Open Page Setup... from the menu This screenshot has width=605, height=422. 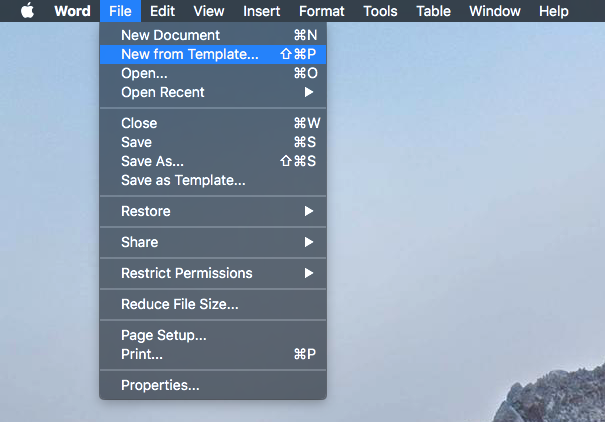pyautogui.click(x=163, y=335)
